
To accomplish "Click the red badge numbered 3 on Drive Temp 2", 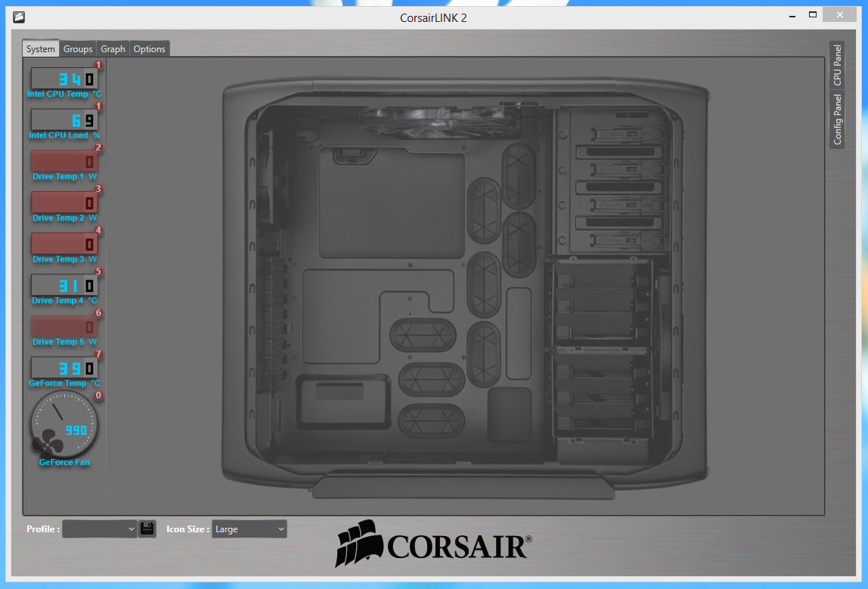I will [x=98, y=189].
